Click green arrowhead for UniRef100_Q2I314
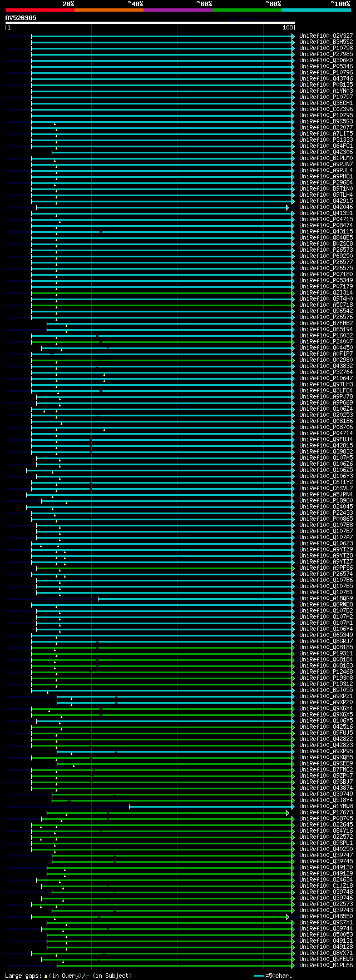Screen dimensions: 356x980 [x=293, y=293]
